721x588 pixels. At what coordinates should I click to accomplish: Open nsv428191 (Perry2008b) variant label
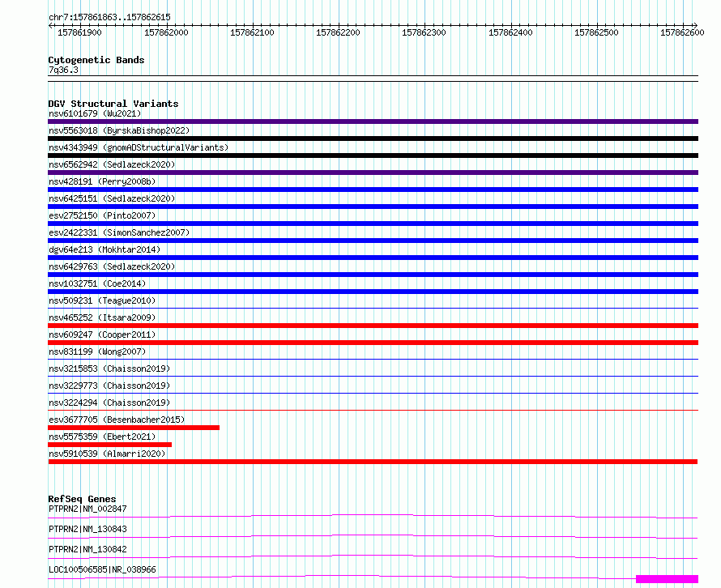point(102,181)
